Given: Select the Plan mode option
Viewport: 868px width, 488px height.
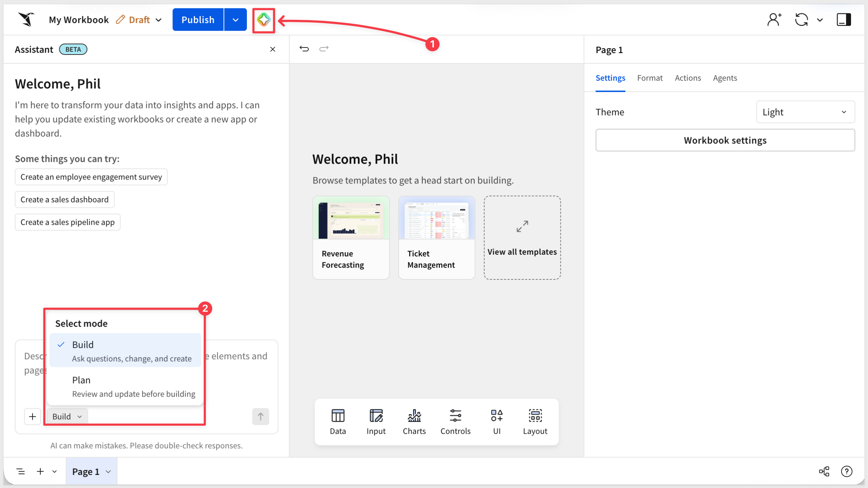Looking at the screenshot, I should click(125, 386).
